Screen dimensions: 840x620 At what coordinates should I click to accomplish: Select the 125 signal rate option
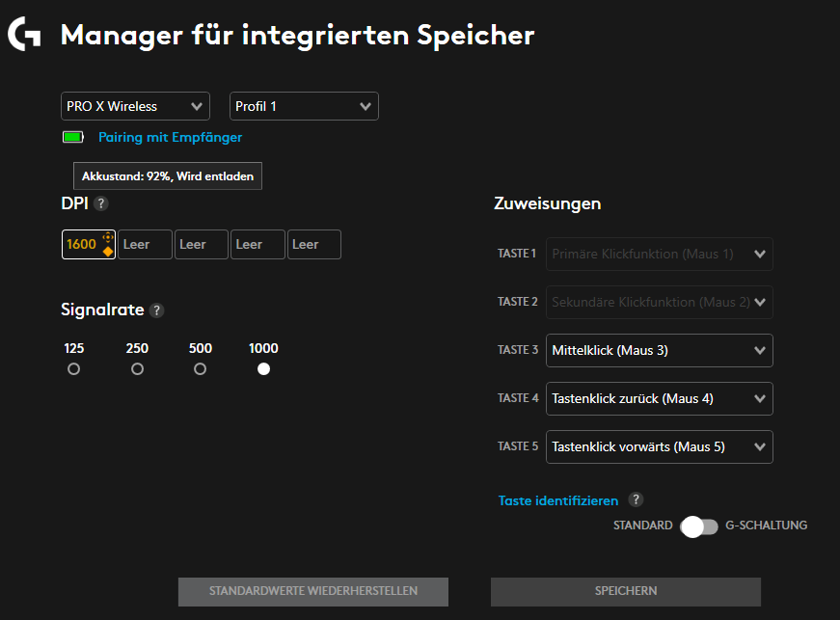(x=74, y=369)
